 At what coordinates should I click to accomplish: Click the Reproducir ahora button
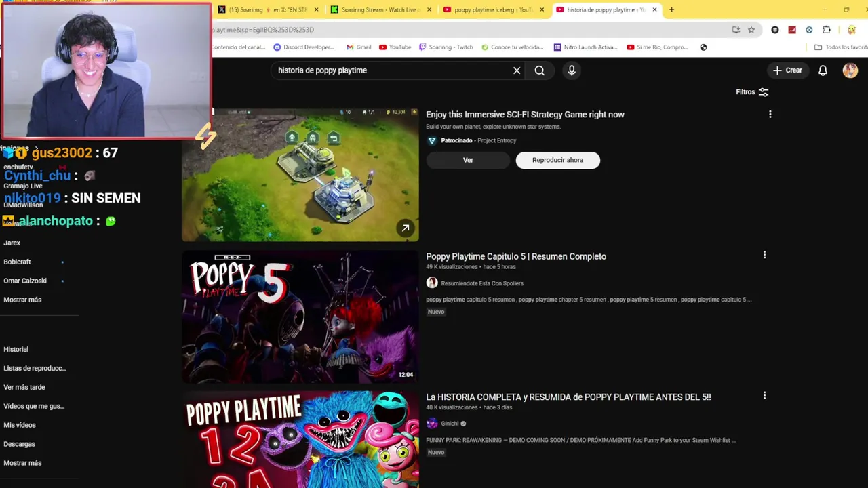[x=557, y=160]
